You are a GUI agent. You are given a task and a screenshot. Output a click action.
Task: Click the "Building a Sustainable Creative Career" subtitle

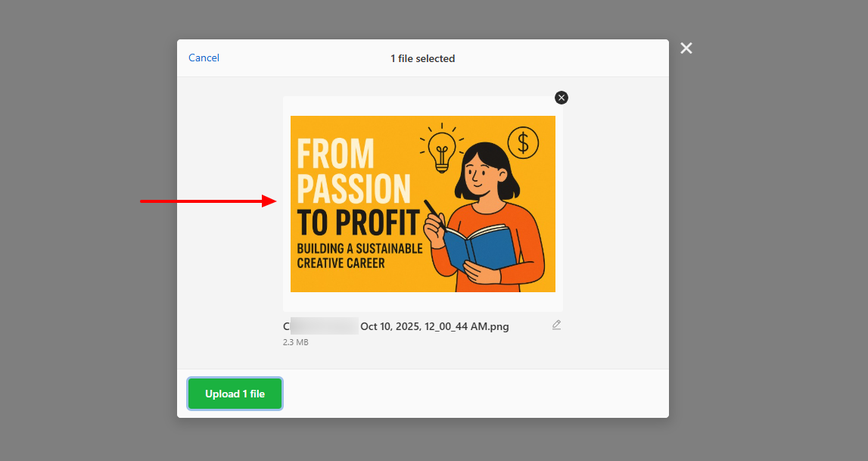pyautogui.click(x=359, y=256)
